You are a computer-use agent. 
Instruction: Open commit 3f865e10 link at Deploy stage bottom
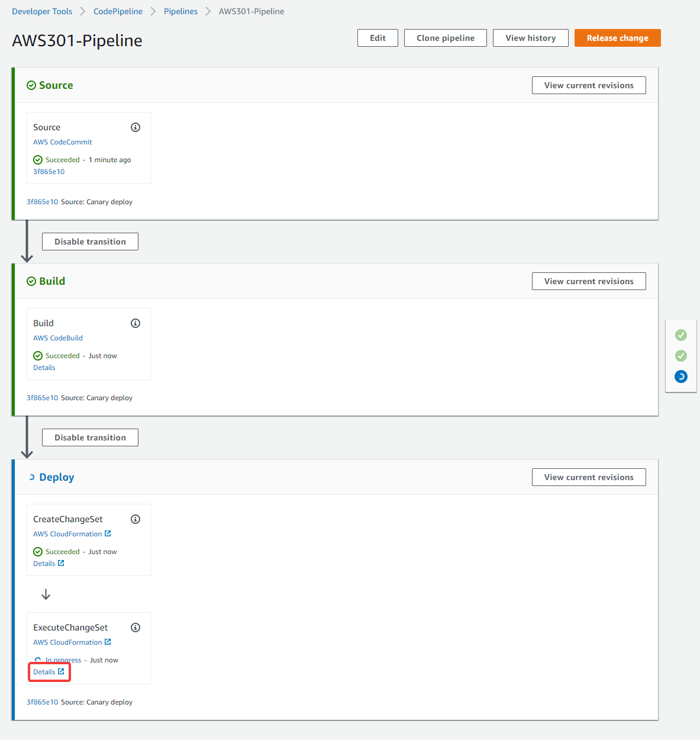[42, 702]
